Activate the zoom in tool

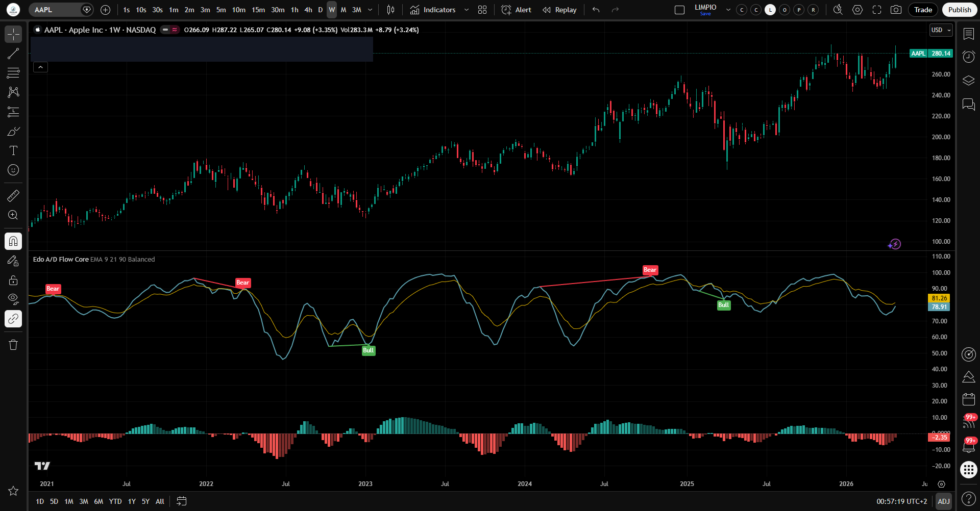coord(13,215)
